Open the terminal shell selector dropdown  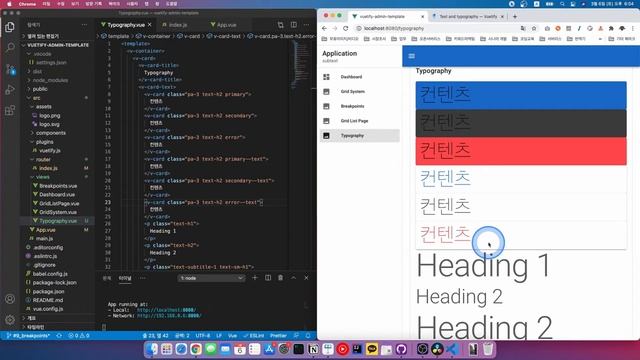(211, 278)
